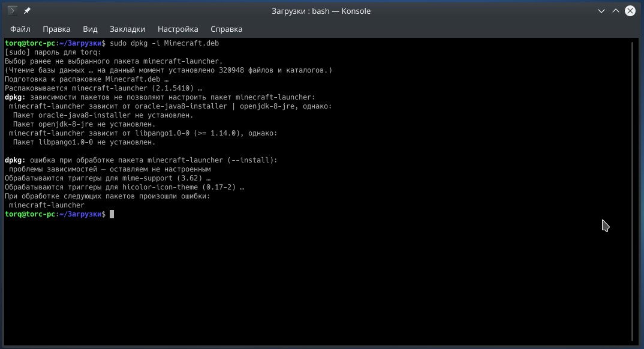Open the Правка menu

coord(56,29)
